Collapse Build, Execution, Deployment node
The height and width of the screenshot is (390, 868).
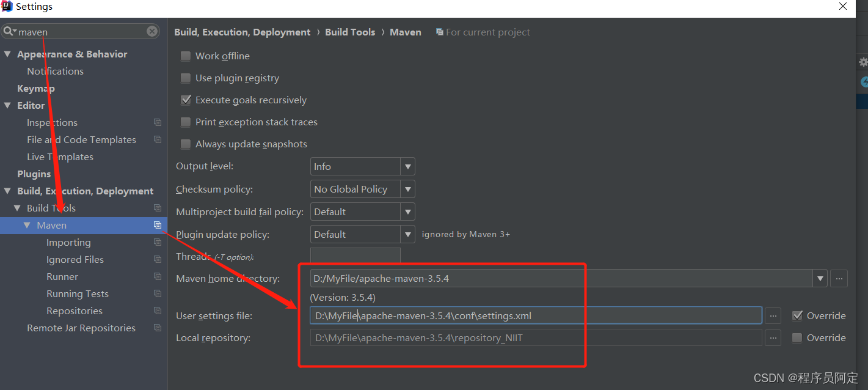point(7,191)
